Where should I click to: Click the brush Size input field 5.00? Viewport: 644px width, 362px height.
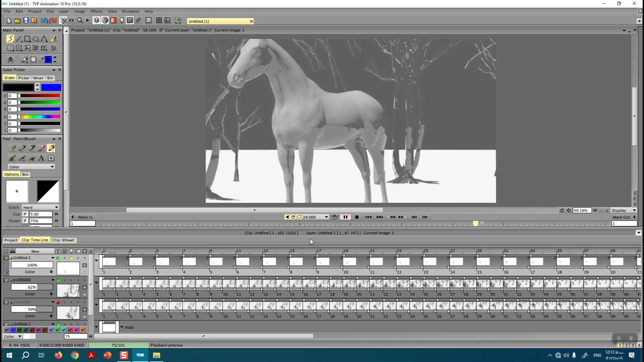(41, 214)
